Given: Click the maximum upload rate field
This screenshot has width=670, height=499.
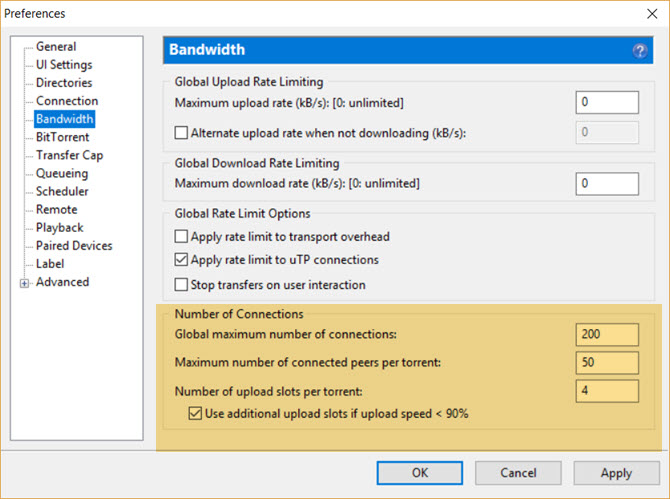Looking at the screenshot, I should (x=607, y=102).
